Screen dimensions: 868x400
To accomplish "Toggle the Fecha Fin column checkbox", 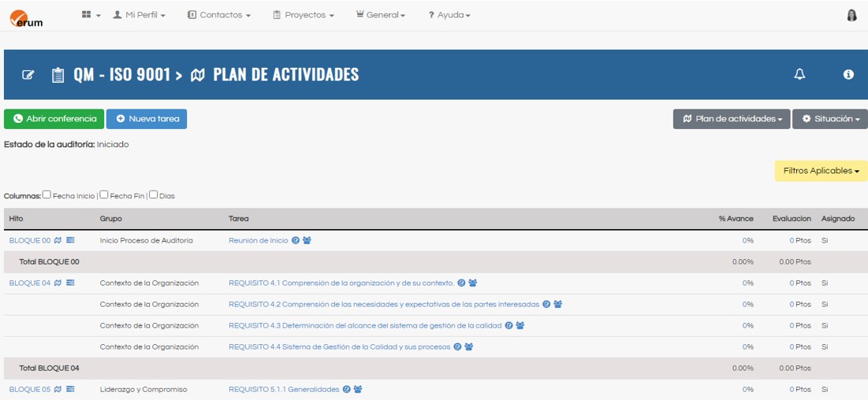I will click(x=104, y=194).
